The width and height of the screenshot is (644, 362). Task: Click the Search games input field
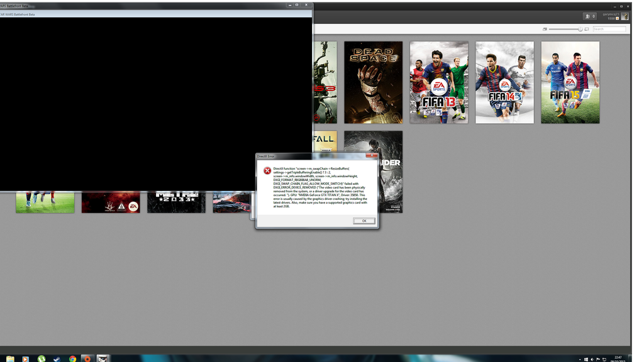point(609,29)
